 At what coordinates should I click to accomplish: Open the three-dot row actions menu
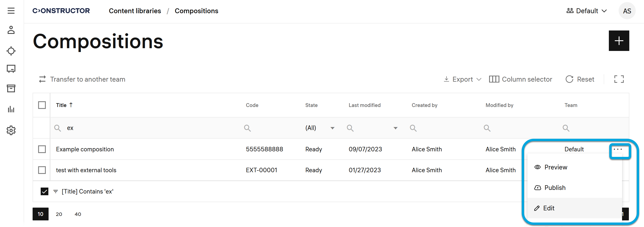pos(618,149)
